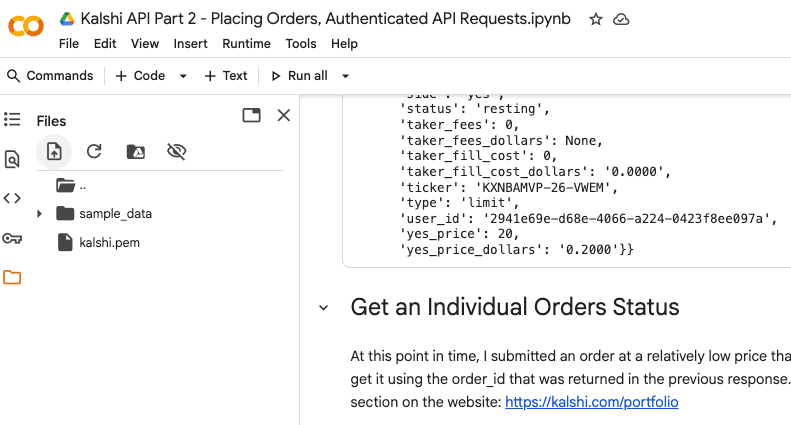The width and height of the screenshot is (791, 425).
Task: Open the Code insert dropdown arrow
Action: click(183, 76)
